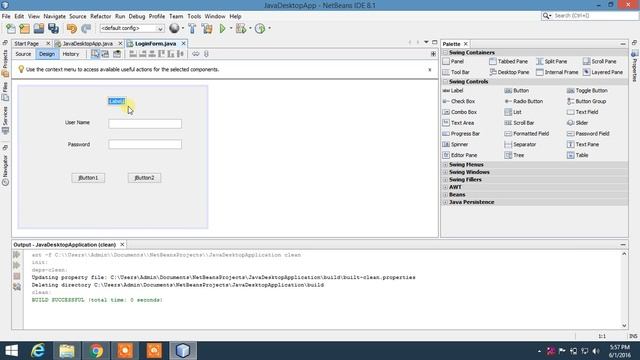The image size is (640, 360).
Task: Click the Open Project toolbar icon
Action: (x=39, y=29)
